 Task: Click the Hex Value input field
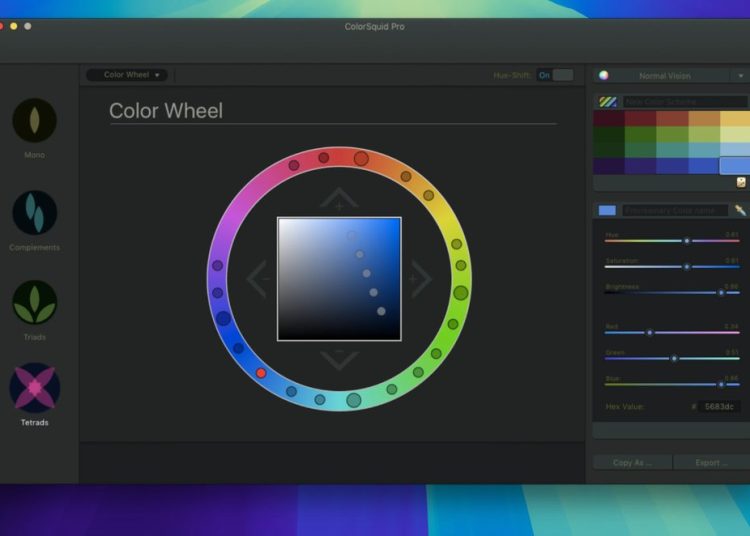719,407
